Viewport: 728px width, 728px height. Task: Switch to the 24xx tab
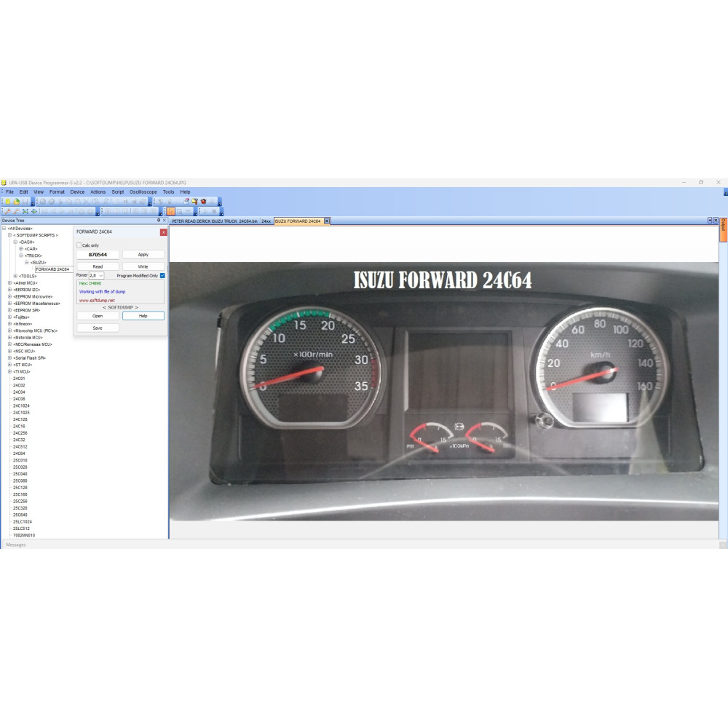[x=266, y=221]
